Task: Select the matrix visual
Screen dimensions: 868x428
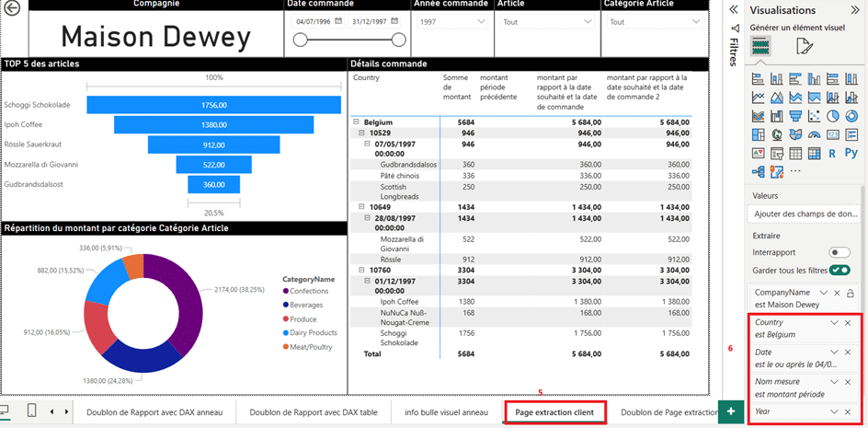Action: point(815,153)
